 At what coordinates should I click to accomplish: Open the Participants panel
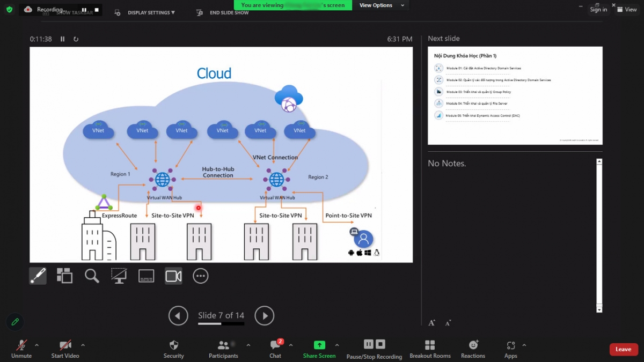[223, 349]
